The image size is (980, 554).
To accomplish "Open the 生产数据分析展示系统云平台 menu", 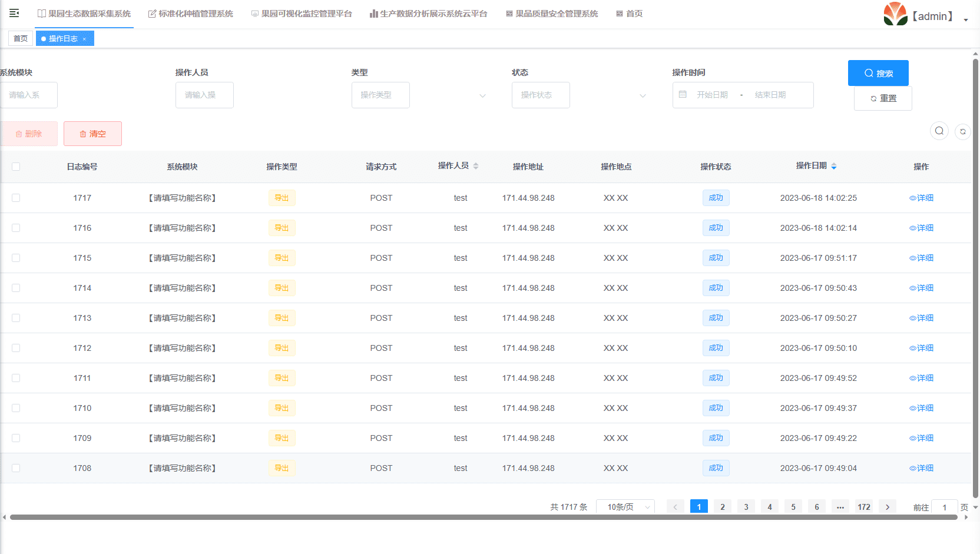I will 429,14.
